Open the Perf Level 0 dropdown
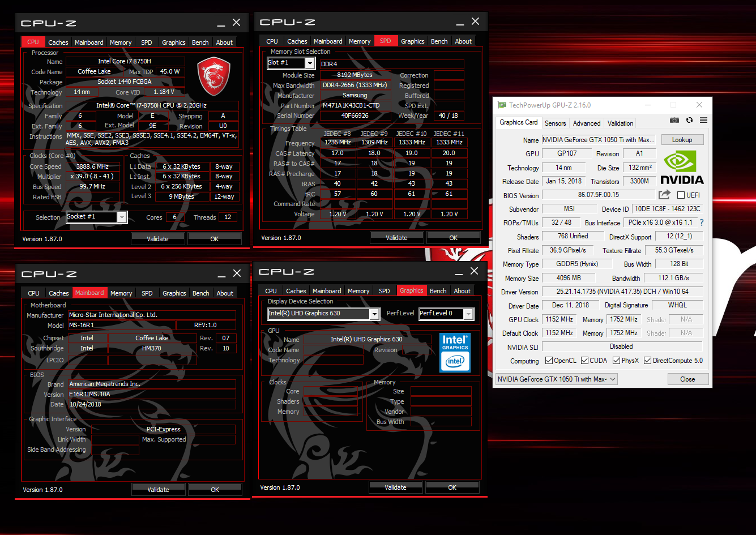The height and width of the screenshot is (535, 756). pyautogui.click(x=446, y=314)
